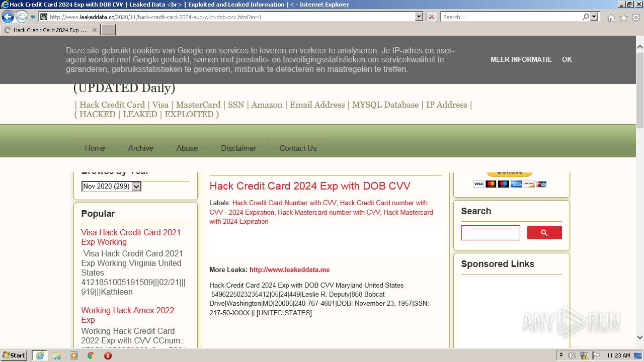The width and height of the screenshot is (644, 362).
Task: Click the payment card logos strip
Action: click(x=510, y=184)
